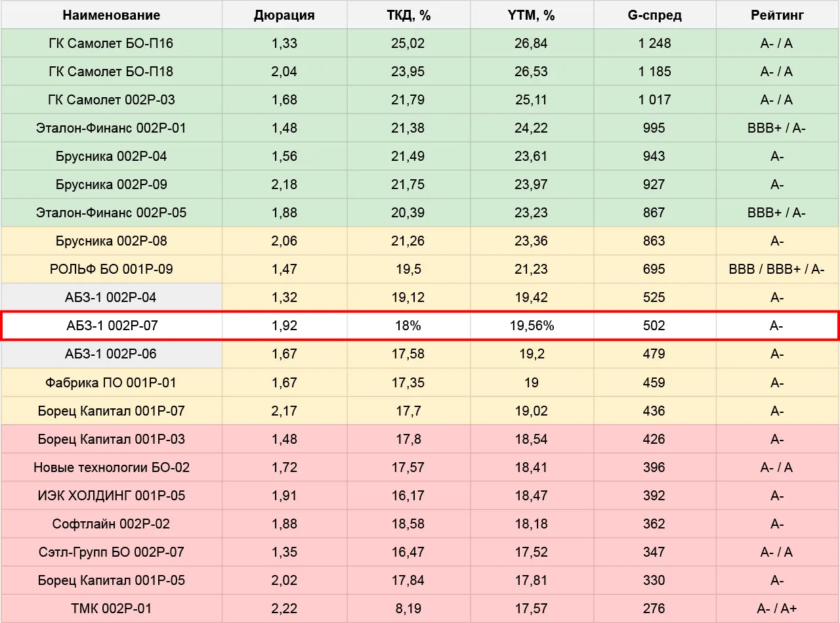Select the ТКД value 18,58

408,524
